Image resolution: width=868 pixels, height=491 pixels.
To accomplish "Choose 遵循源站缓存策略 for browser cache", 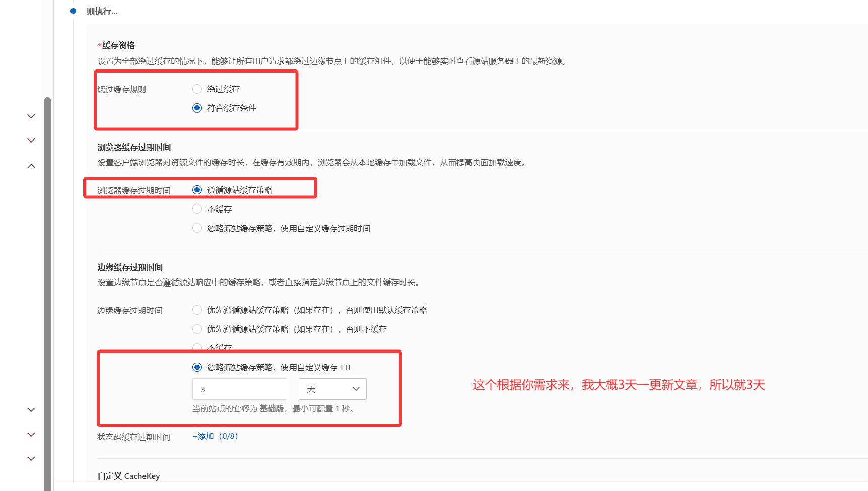I will click(197, 190).
